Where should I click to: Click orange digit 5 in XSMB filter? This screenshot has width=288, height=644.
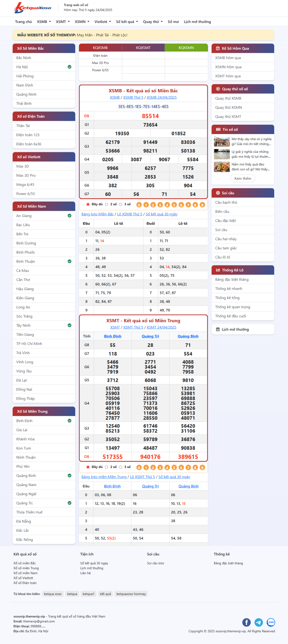[174, 205]
